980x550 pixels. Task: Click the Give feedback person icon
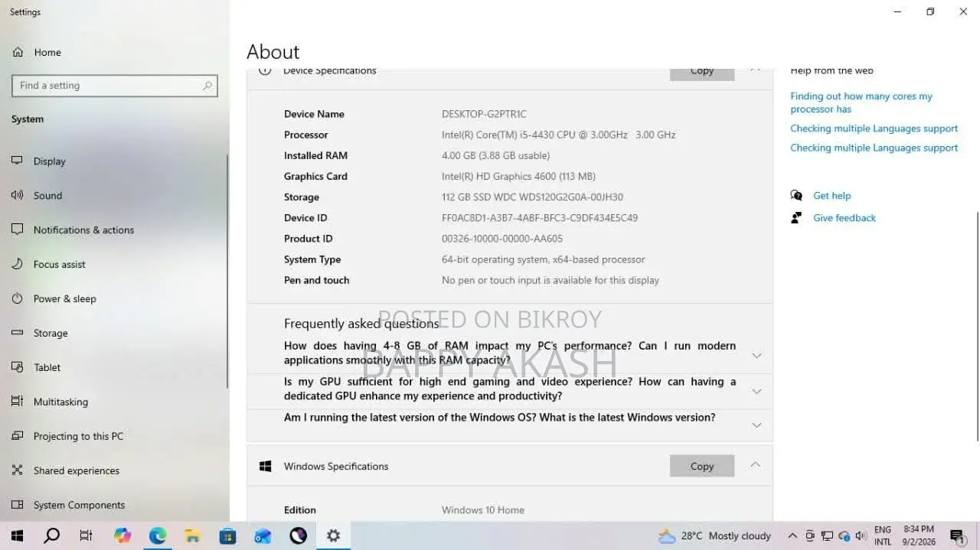pos(796,218)
